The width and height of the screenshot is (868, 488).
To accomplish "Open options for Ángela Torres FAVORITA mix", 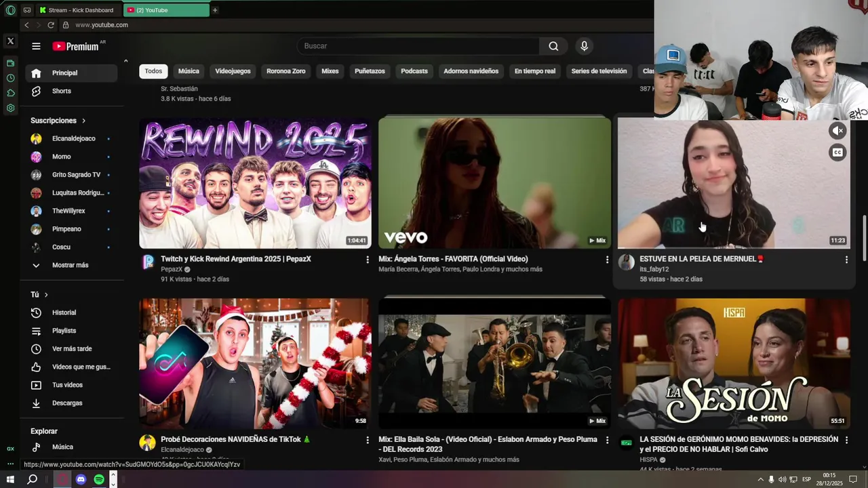I will point(607,260).
